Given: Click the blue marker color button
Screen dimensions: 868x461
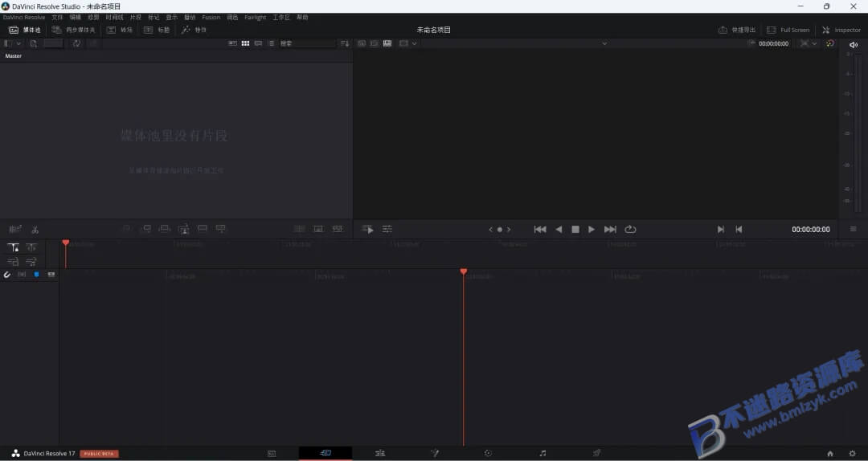Looking at the screenshot, I should point(36,275).
